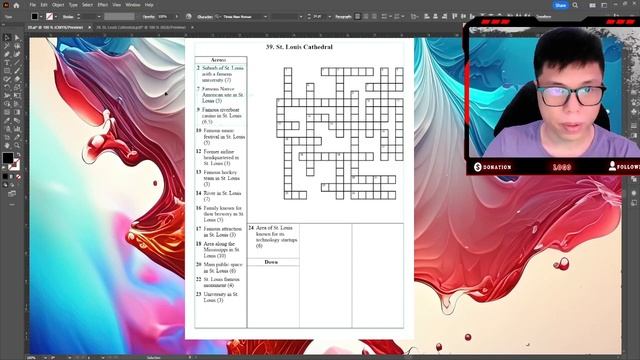Close the active document tab

tap(89, 27)
